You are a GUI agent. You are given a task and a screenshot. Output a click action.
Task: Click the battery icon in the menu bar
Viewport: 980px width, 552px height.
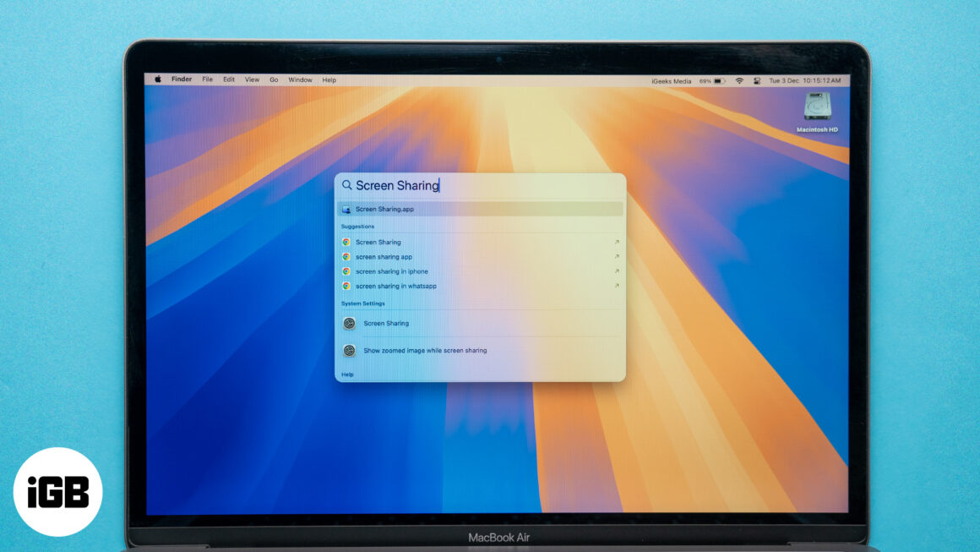tap(720, 79)
